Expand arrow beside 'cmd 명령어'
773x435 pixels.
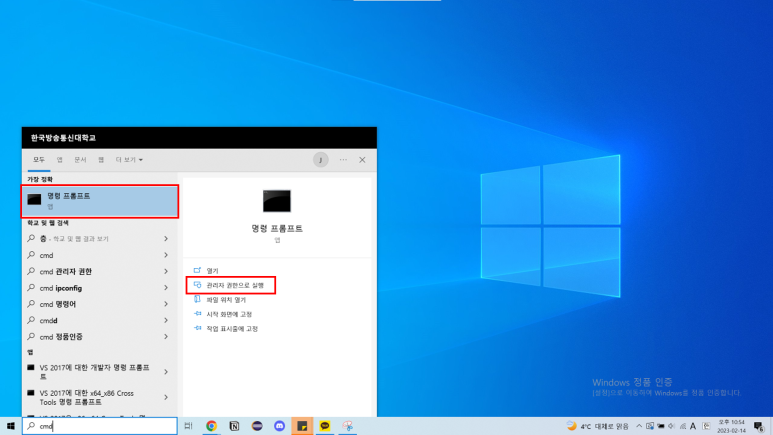[x=166, y=304]
